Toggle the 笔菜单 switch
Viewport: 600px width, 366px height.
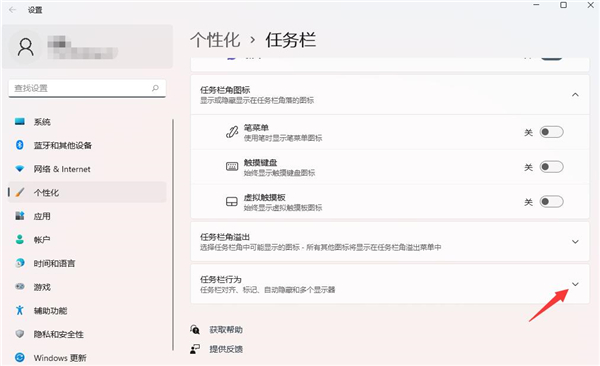[x=551, y=132]
